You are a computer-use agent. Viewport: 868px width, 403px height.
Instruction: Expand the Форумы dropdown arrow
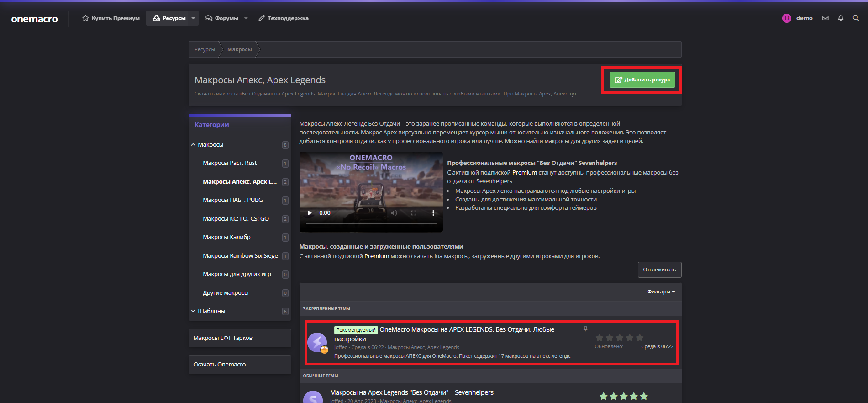[x=246, y=18]
